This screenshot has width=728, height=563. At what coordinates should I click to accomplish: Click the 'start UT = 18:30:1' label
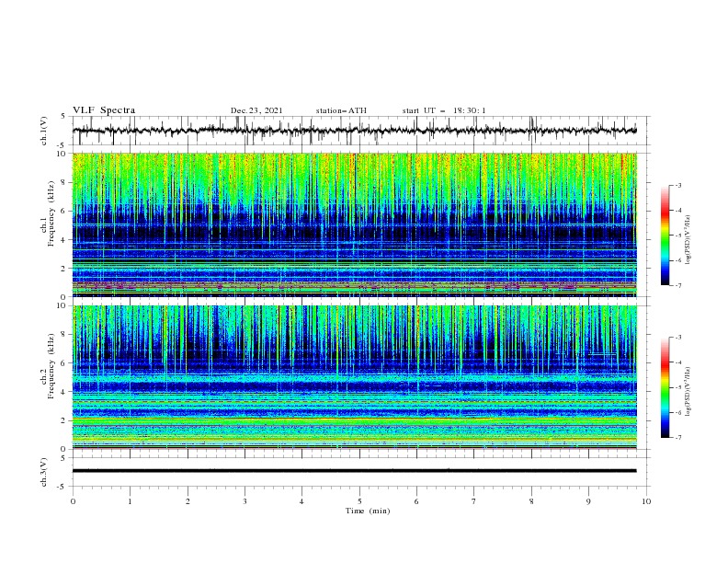pos(444,110)
